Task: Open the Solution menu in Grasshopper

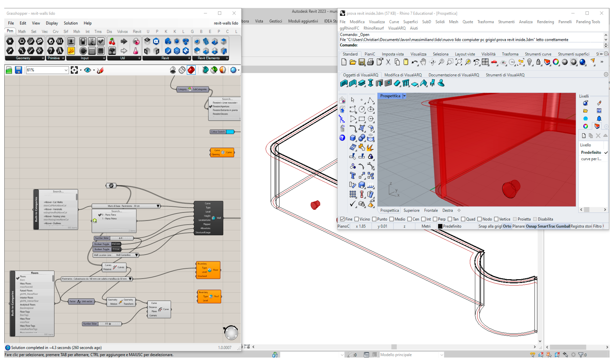Action: pos(71,23)
